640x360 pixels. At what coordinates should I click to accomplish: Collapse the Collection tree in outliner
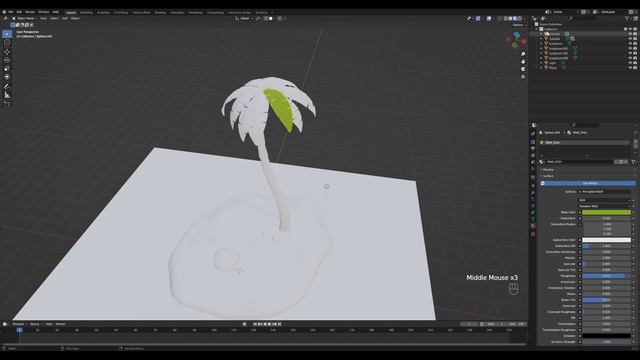tap(537, 29)
